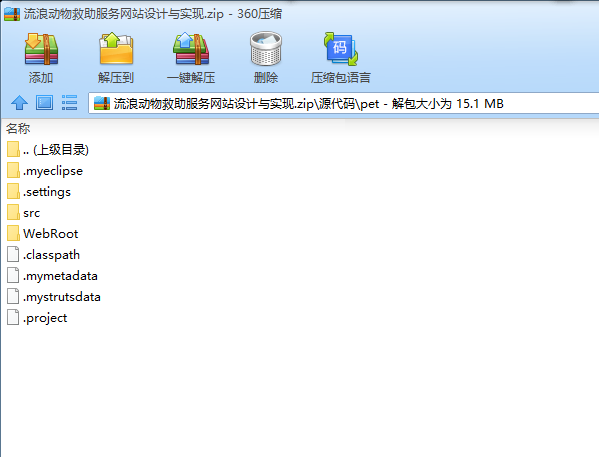Click file icon of .classpath

coord(13,254)
